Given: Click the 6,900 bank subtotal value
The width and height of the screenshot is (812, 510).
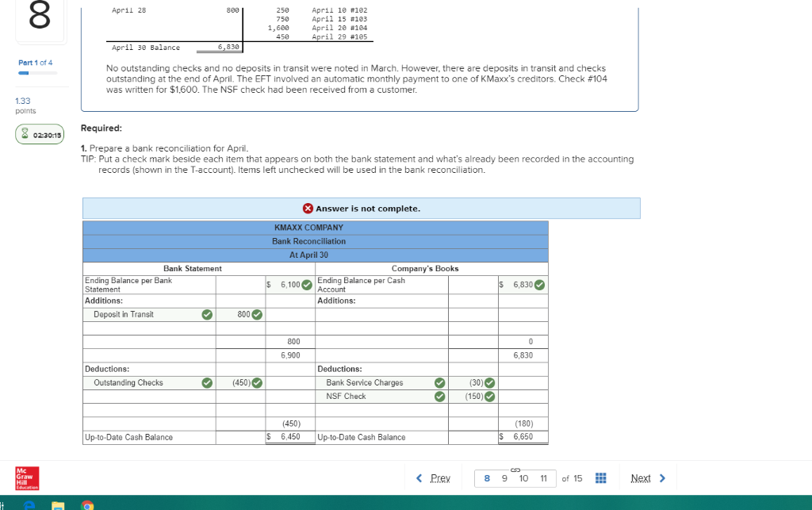Looking at the screenshot, I should (290, 355).
